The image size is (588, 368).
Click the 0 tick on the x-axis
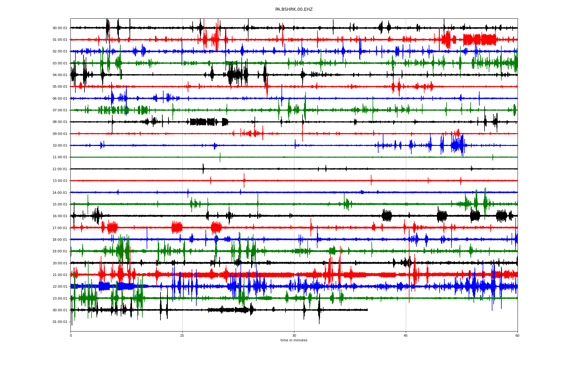click(x=71, y=335)
